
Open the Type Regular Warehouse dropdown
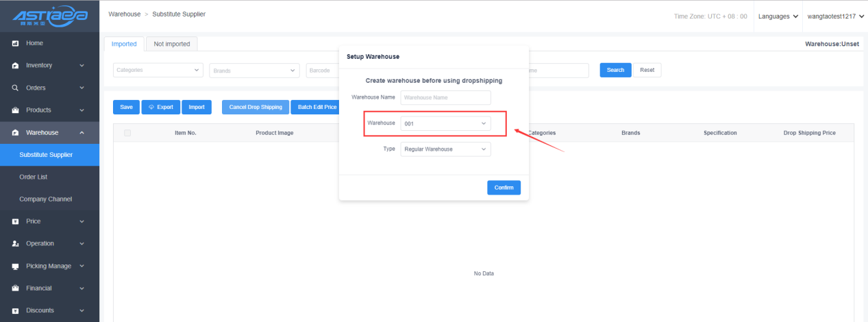[x=445, y=149]
